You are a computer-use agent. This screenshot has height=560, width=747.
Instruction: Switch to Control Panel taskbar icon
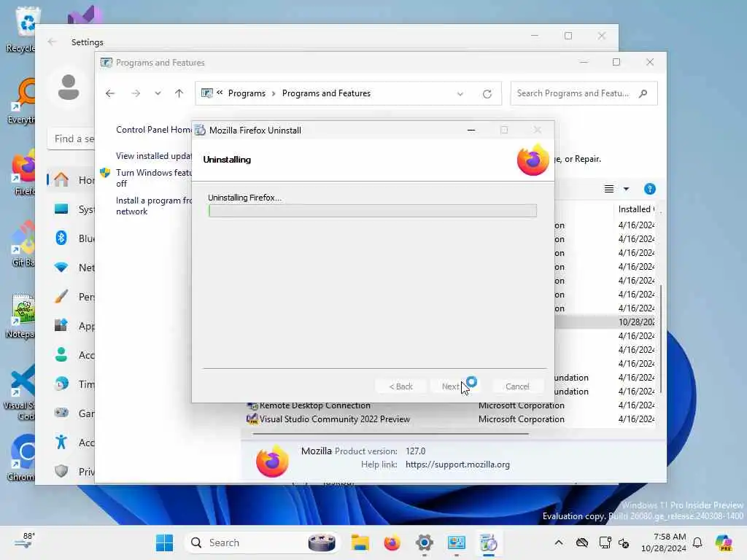click(x=456, y=542)
